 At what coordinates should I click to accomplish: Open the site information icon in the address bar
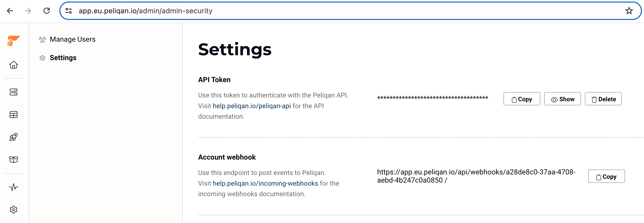pos(69,11)
